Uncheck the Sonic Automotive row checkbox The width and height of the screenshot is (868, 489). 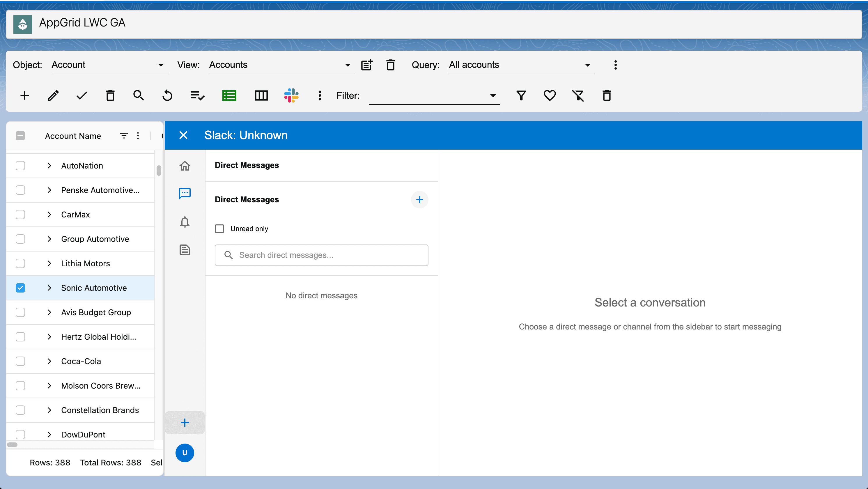click(x=21, y=288)
